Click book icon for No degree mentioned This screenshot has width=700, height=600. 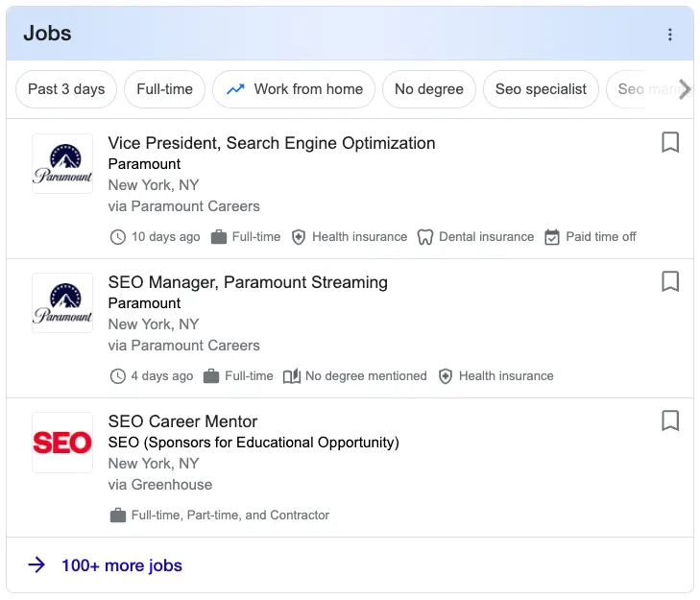tap(292, 376)
